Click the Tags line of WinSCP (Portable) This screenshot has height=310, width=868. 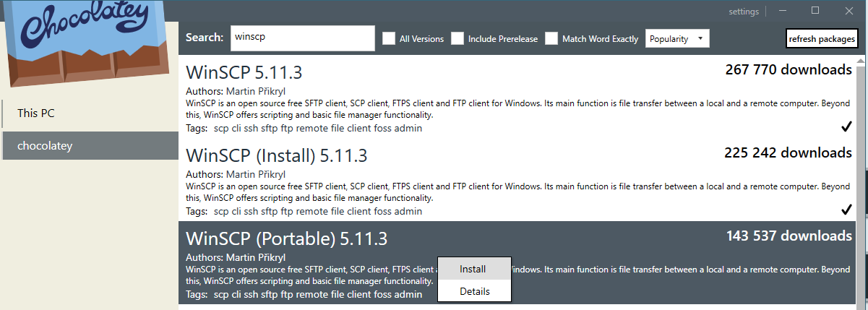pyautogui.click(x=304, y=294)
